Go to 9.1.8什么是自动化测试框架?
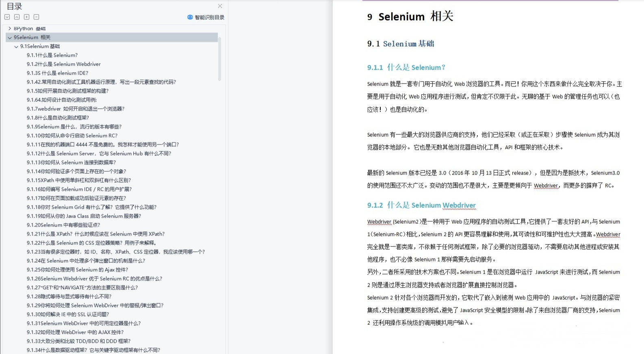 (58, 118)
